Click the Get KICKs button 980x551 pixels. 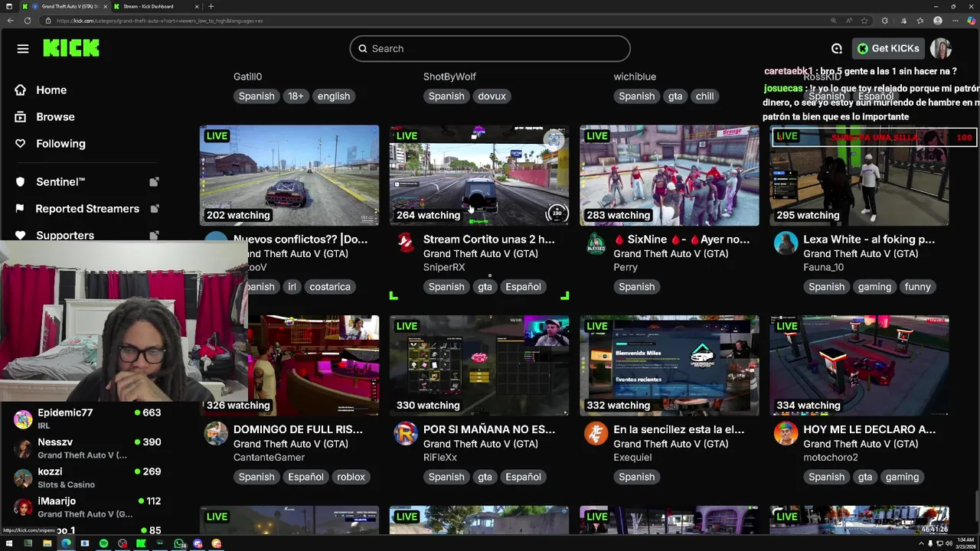(888, 48)
